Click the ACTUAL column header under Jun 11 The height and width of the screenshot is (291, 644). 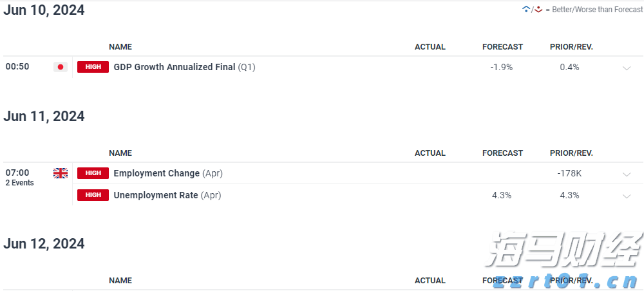[x=430, y=153]
